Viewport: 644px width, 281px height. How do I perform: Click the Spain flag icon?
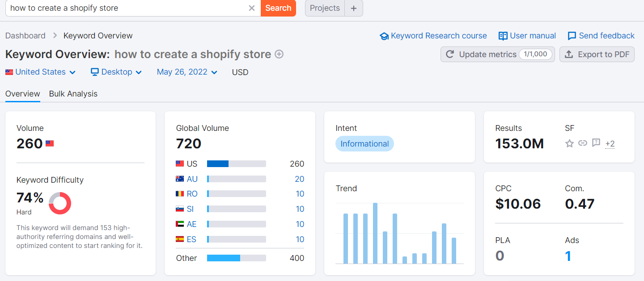(x=180, y=239)
